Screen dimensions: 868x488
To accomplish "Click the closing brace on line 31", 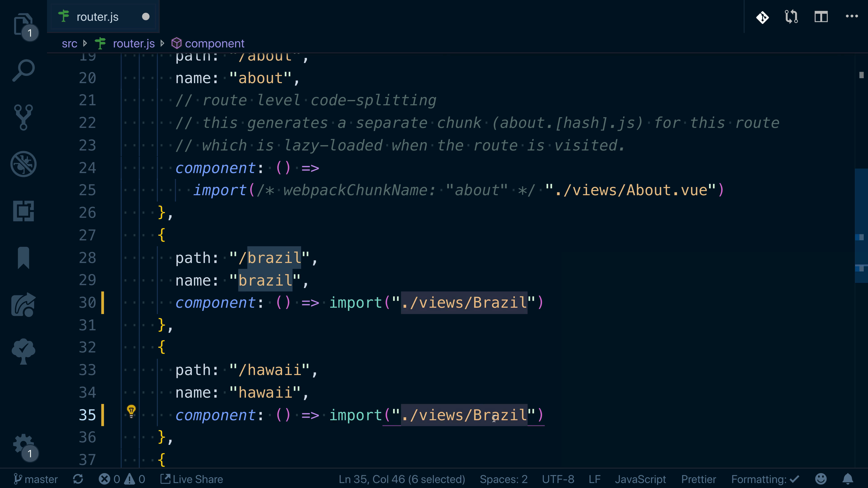I will (x=162, y=325).
